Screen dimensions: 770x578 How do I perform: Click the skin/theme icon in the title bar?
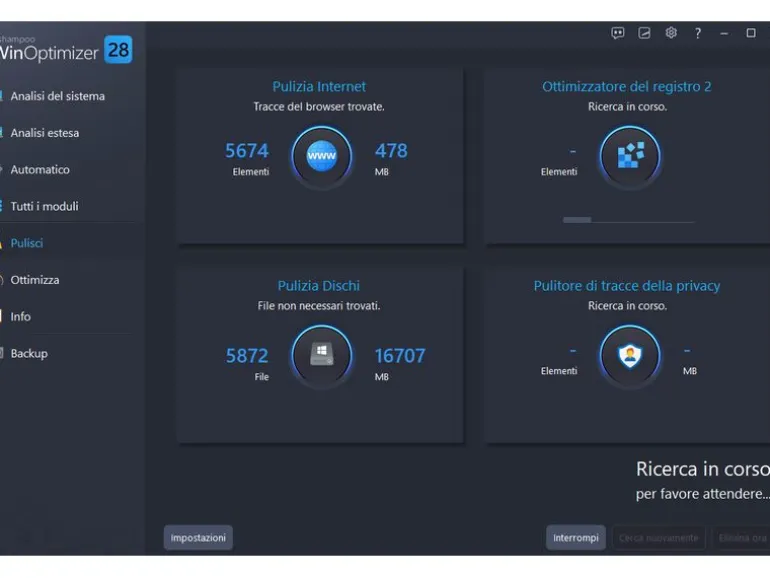click(x=644, y=33)
